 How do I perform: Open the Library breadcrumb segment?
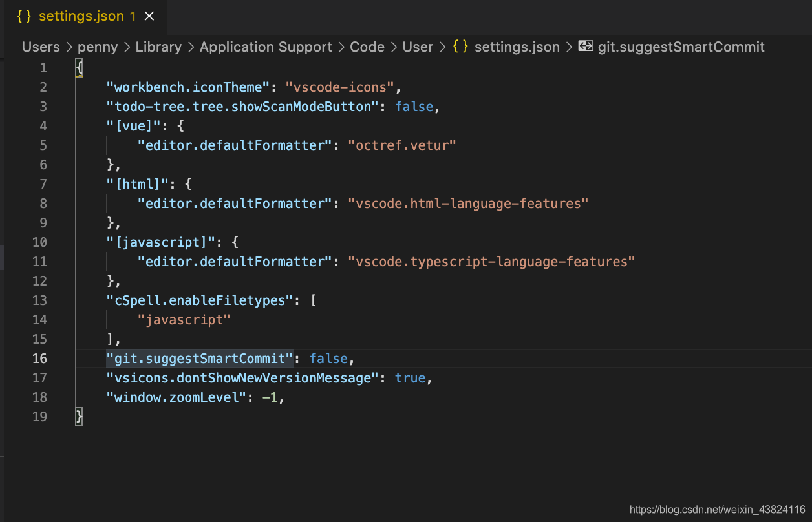(x=158, y=47)
